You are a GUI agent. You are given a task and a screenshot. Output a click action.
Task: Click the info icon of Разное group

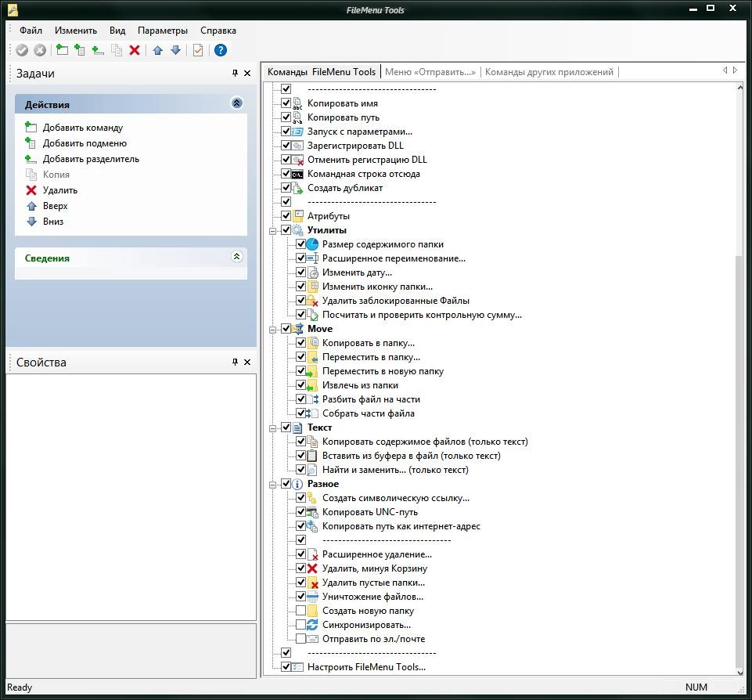coord(297,484)
